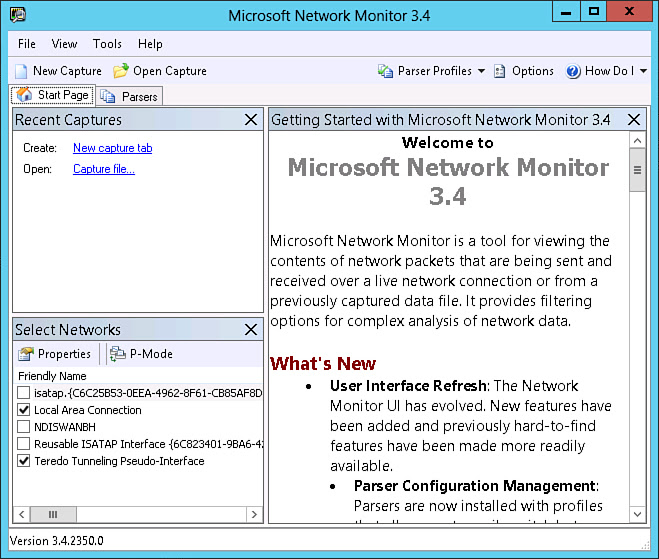Click the Open Capture toolbar button

pos(160,71)
